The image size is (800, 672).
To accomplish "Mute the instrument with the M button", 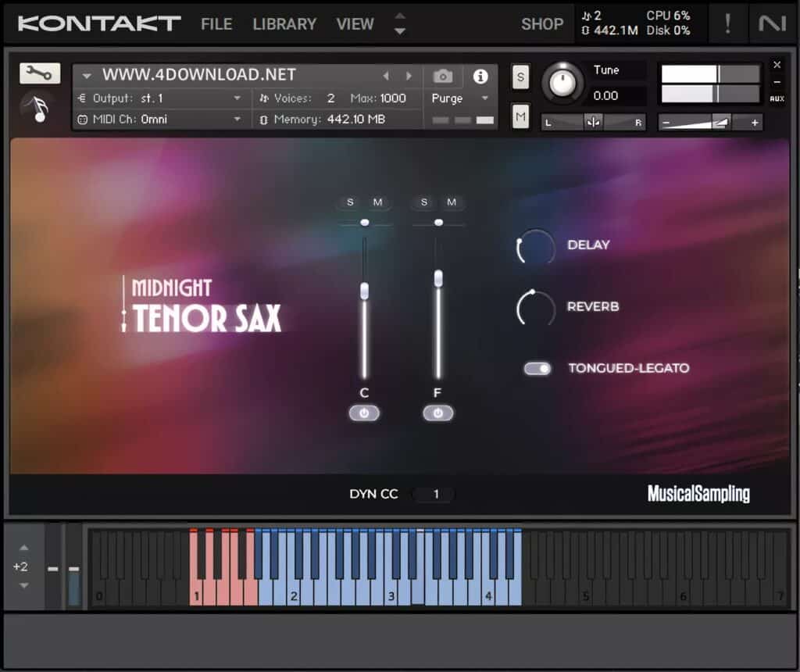I will [x=520, y=115].
